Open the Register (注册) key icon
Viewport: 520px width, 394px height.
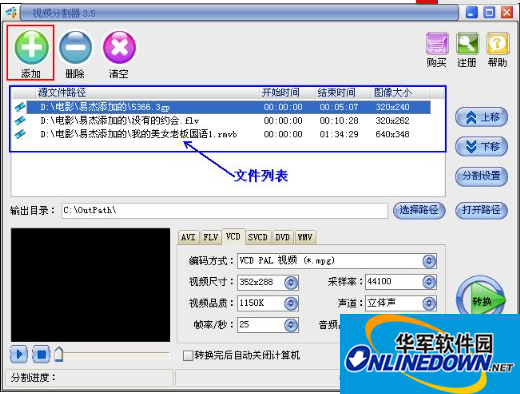(467, 43)
